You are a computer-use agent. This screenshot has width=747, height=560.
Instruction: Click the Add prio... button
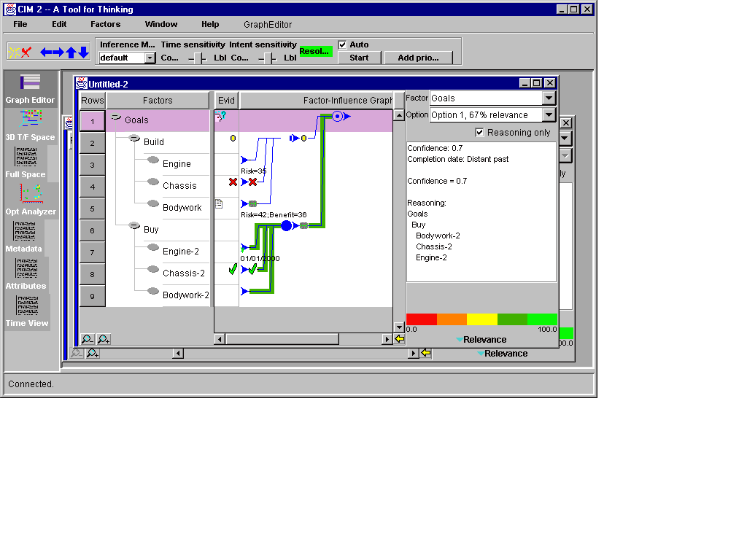pyautogui.click(x=419, y=58)
